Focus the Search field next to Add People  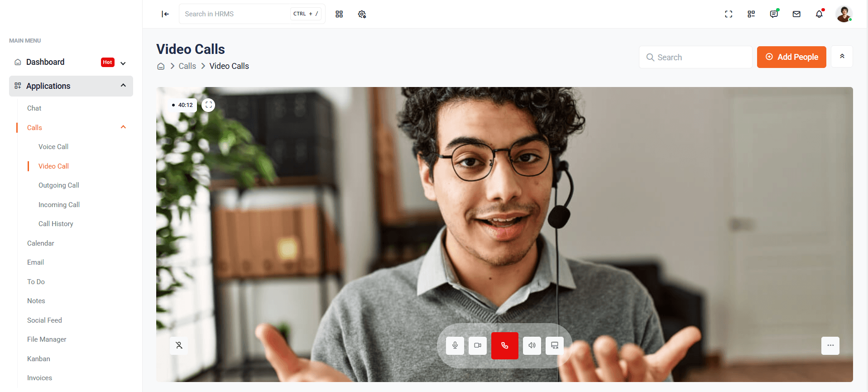(695, 57)
